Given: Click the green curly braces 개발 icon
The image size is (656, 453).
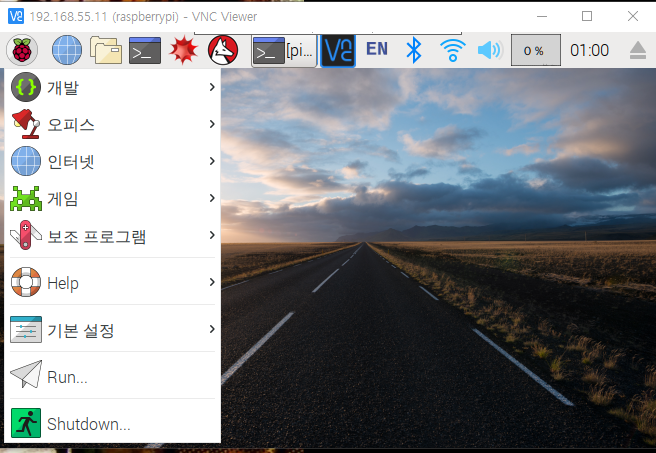Looking at the screenshot, I should point(26,87).
